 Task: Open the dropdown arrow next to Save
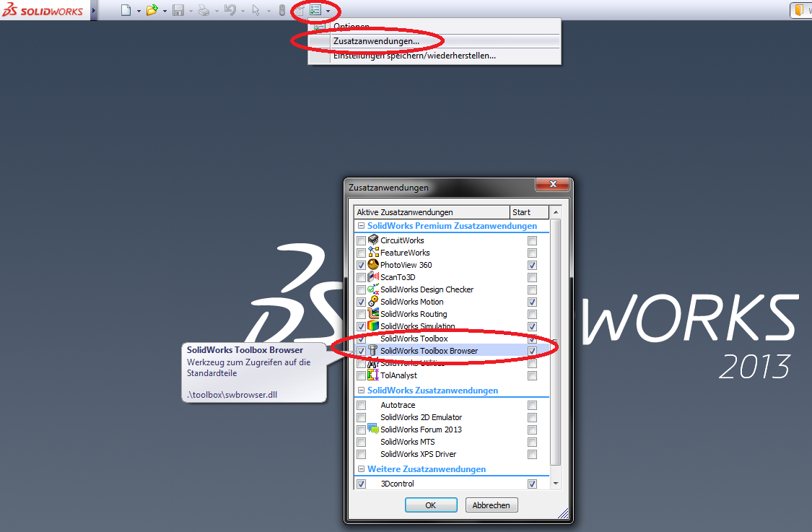point(191,11)
